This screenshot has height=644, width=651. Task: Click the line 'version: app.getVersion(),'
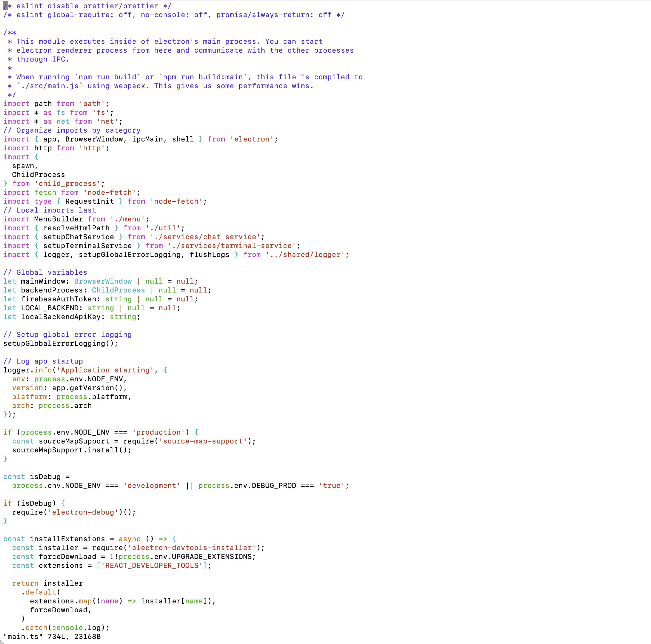click(x=69, y=388)
